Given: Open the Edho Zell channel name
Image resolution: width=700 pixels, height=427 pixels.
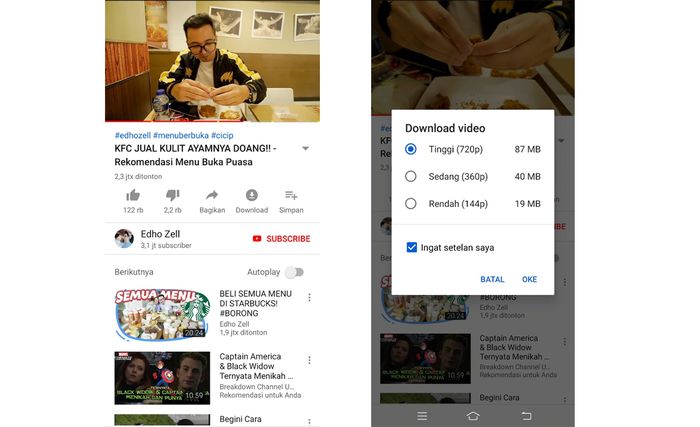Looking at the screenshot, I should [x=160, y=234].
